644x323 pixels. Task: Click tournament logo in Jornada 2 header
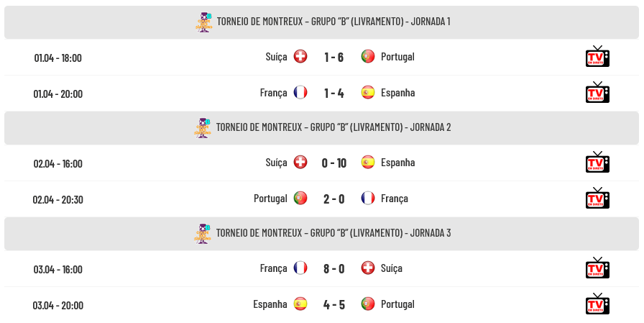pos(204,128)
